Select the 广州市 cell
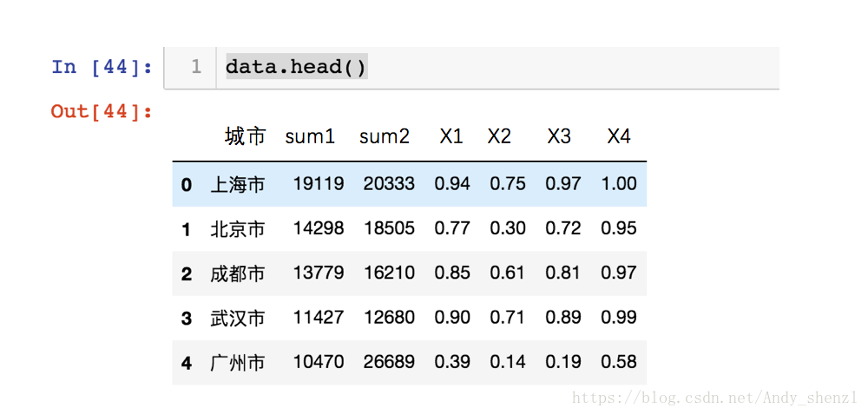Viewport: 868px width, 415px height. pos(238,363)
